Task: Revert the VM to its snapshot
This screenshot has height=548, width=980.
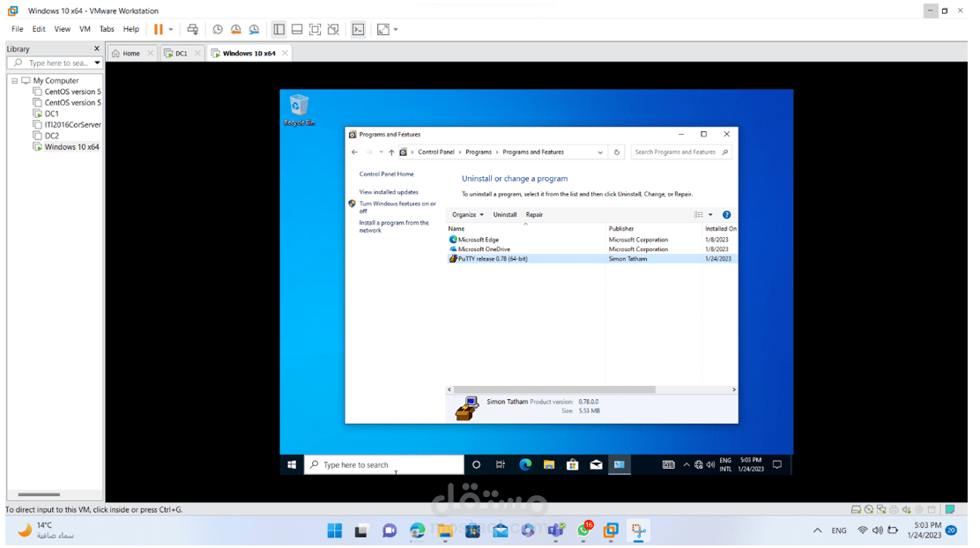Action: [x=235, y=29]
